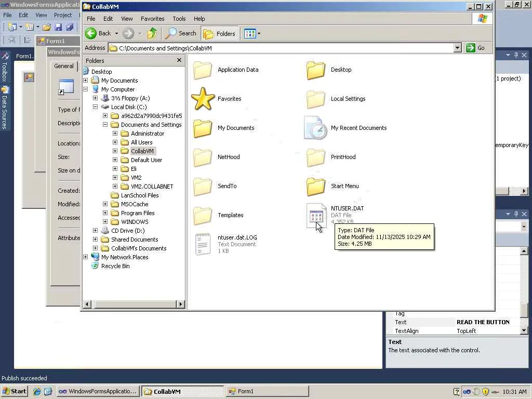Open the Help menu
The height and width of the screenshot is (399, 532).
coord(199,19)
